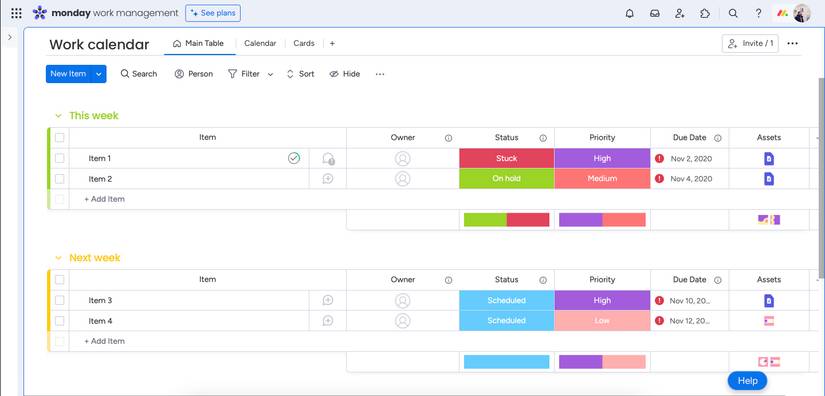
Task: Open the Filter dropdown arrow
Action: click(270, 75)
